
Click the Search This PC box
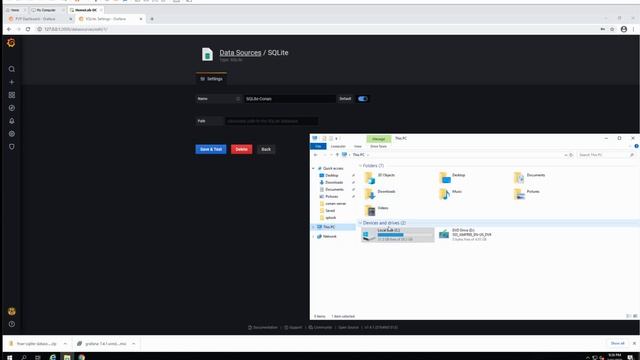coord(606,155)
